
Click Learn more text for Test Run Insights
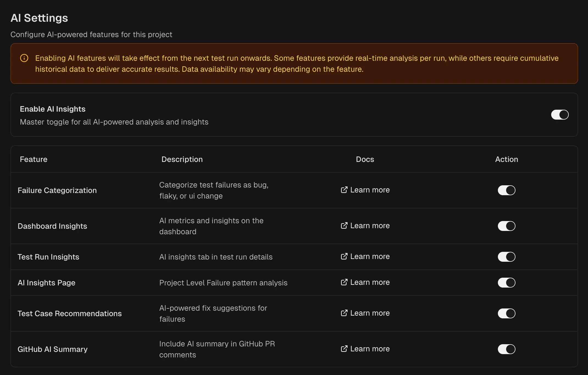[370, 257]
